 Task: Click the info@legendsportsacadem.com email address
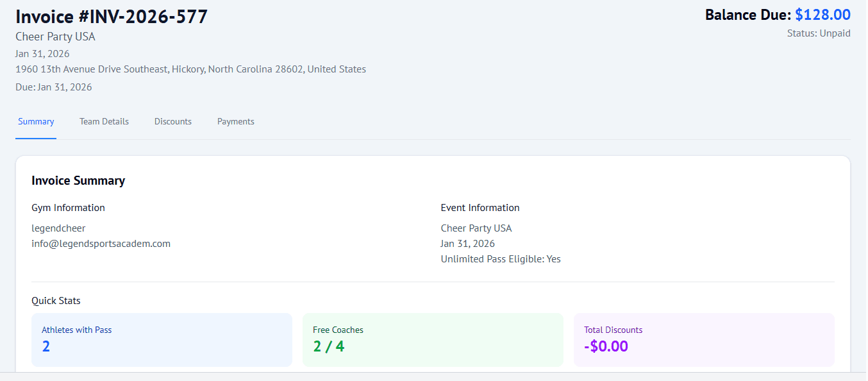pos(101,244)
